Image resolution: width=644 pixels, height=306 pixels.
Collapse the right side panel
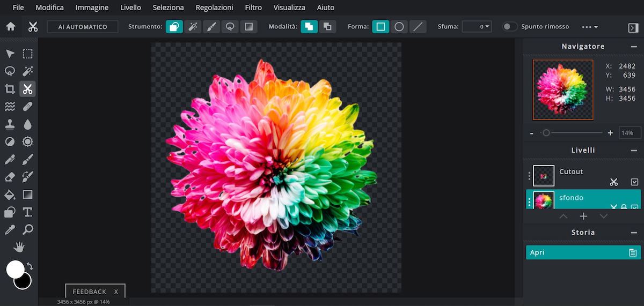(633, 27)
